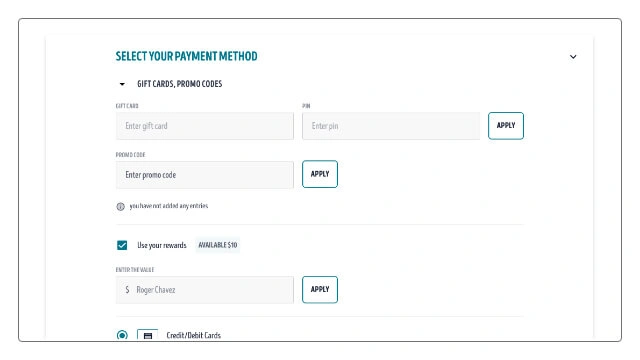
Task: Apply the entered rewards value
Action: pos(320,289)
